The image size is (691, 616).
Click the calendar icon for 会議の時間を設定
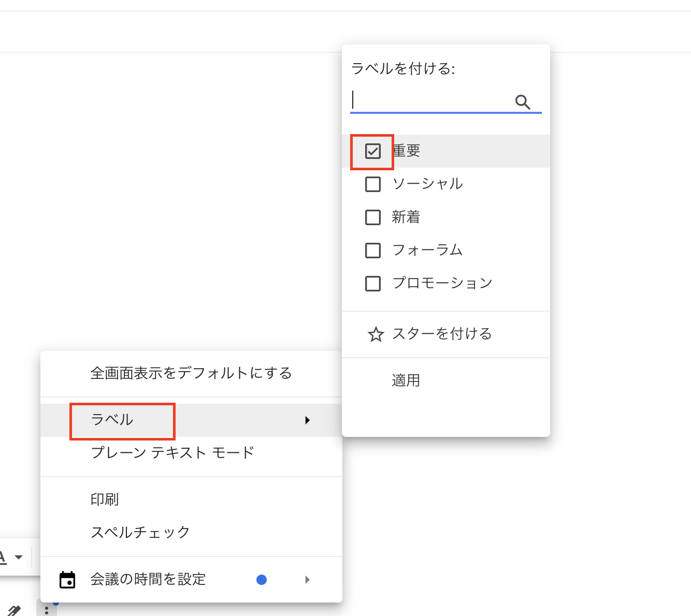tap(67, 580)
